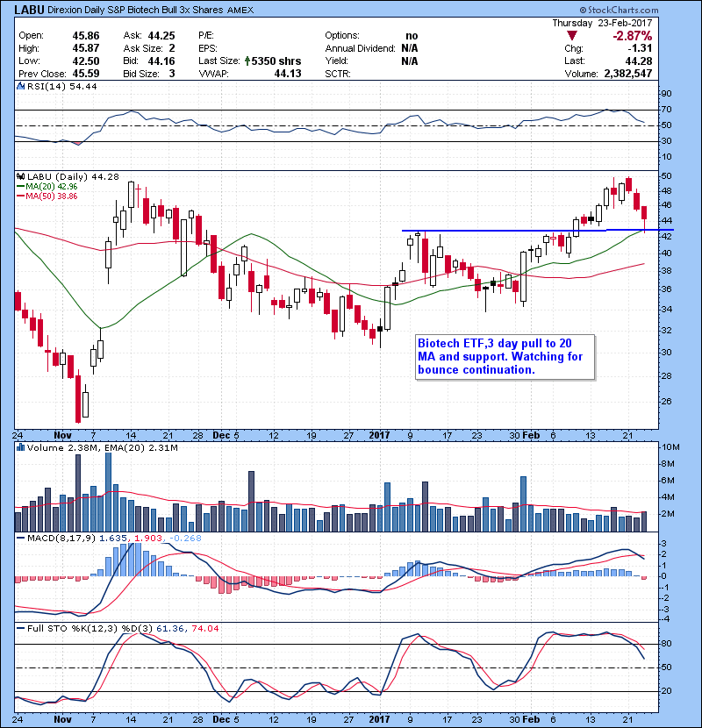The image size is (702, 728).
Task: Click the Options value no
Action: 412,36
